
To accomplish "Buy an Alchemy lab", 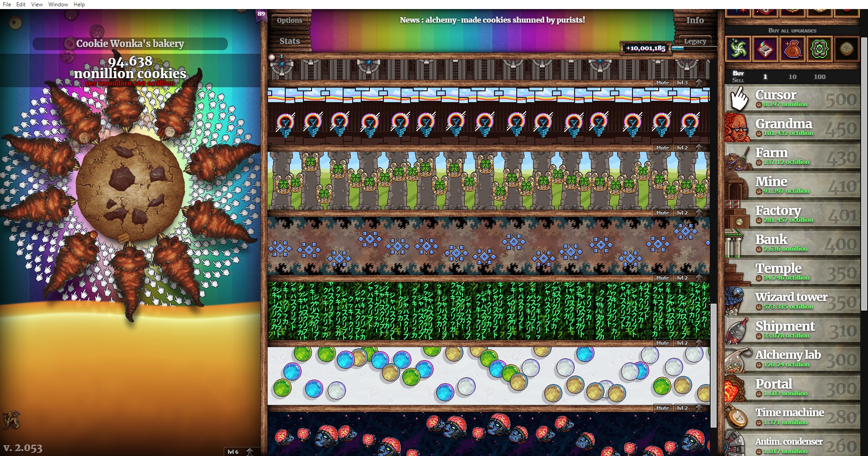I will coord(793,359).
